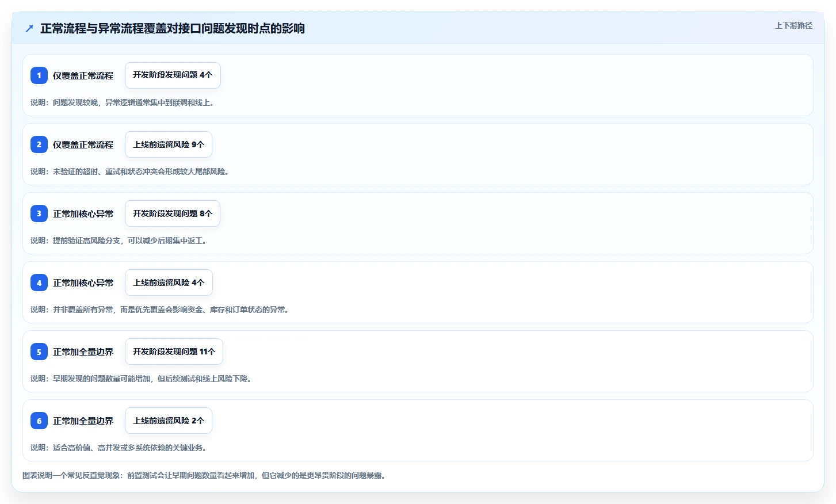836x504 pixels.
Task: Click the 上线前遗留风险 9个 chip
Action: (169, 144)
